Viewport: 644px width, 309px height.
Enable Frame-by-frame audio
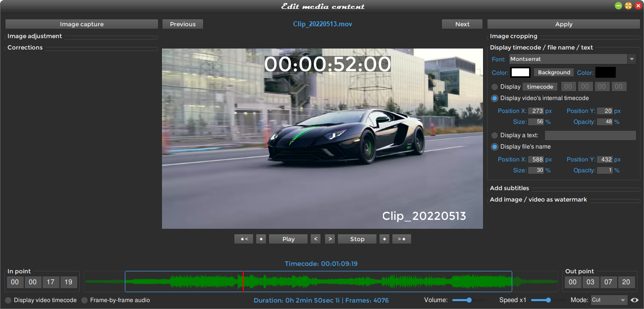[84, 300]
